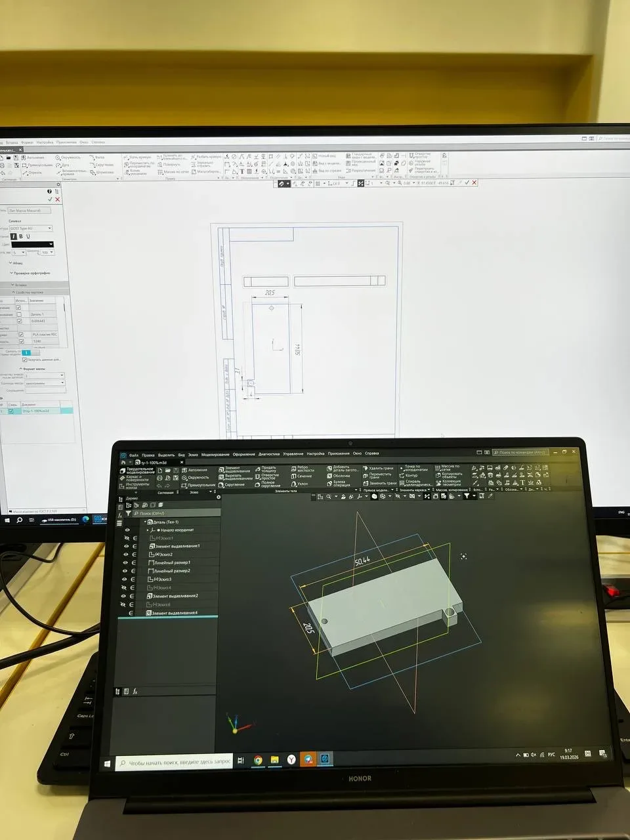630x840 pixels.
Task: Click Автолиния on monitor KOMPAS ribbon
Action: 33,157
